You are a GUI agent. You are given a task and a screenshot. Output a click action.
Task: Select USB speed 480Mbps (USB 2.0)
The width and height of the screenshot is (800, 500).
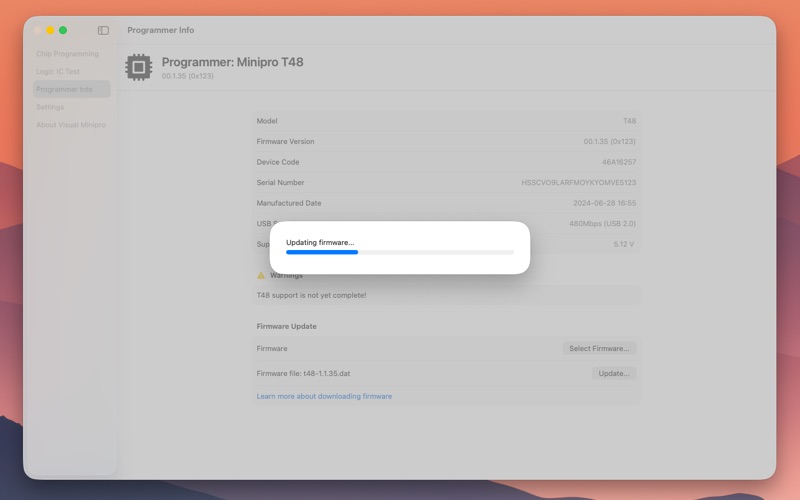[x=603, y=223]
